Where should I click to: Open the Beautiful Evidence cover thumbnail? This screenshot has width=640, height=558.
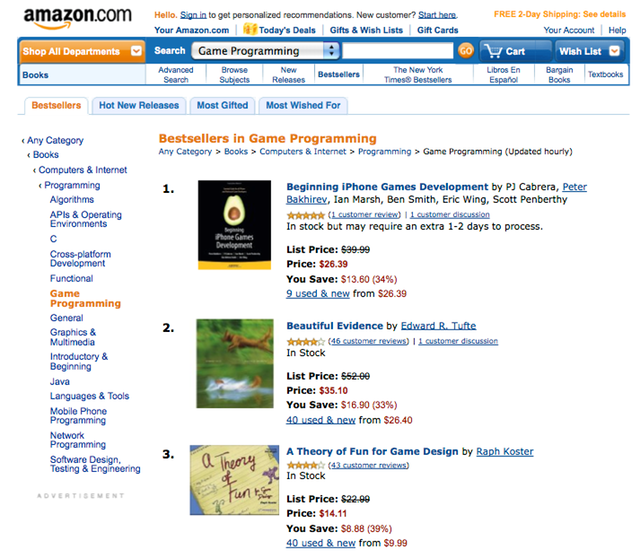pos(235,364)
